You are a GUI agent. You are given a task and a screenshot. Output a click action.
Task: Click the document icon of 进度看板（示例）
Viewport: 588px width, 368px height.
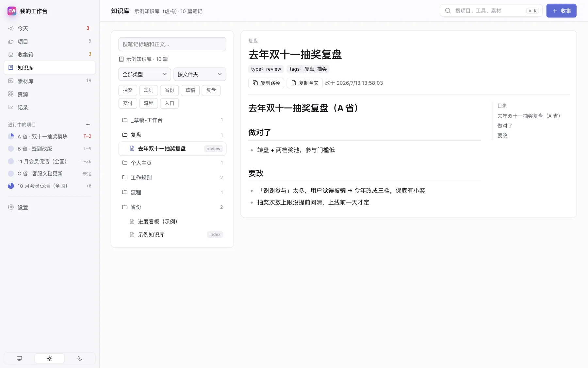(132, 221)
